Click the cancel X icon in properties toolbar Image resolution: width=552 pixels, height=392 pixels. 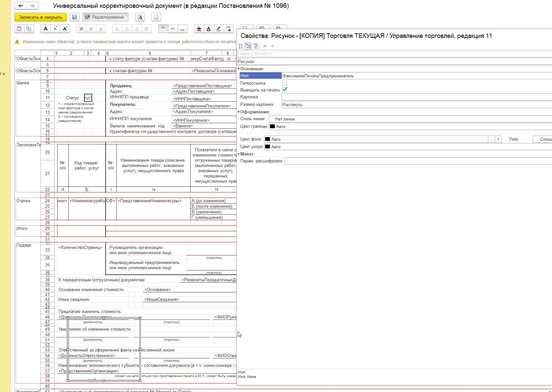click(x=265, y=46)
